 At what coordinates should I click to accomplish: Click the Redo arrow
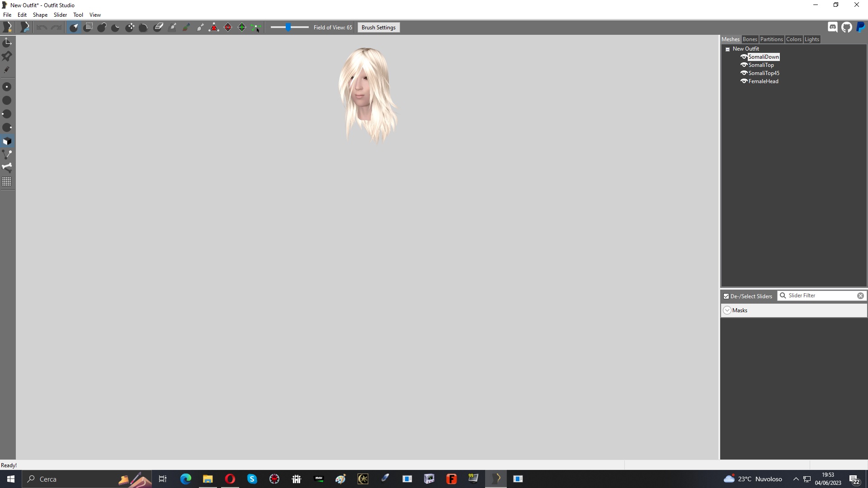[56, 28]
